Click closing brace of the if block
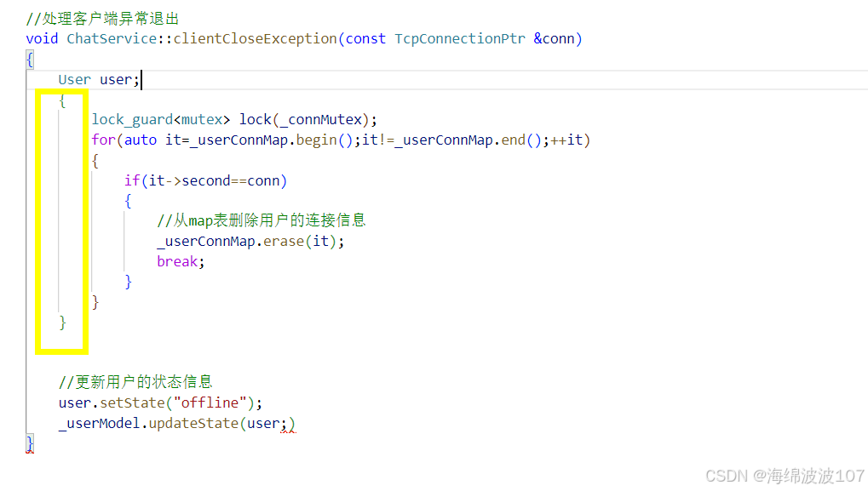 click(129, 282)
